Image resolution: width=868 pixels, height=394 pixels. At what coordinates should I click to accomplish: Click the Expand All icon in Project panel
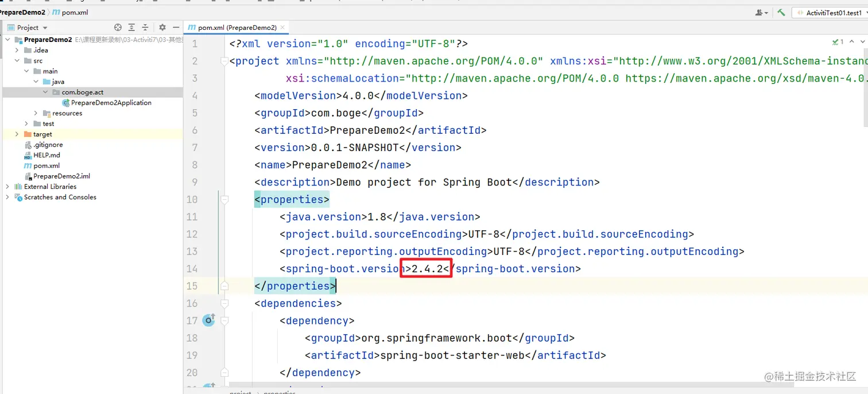[x=131, y=27]
